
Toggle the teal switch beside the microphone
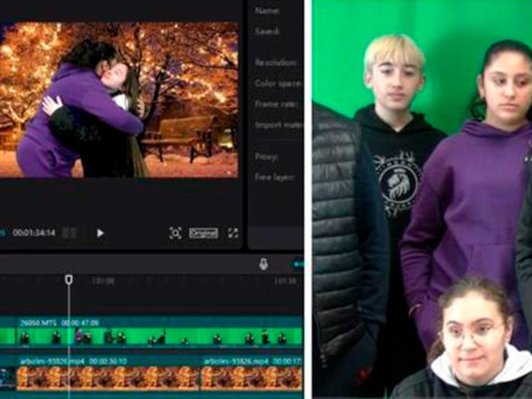click(x=298, y=264)
